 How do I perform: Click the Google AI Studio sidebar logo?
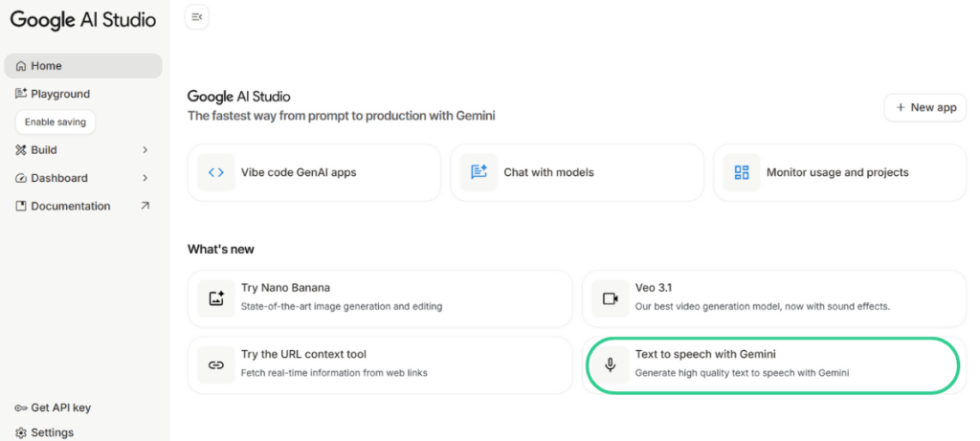coord(83,20)
